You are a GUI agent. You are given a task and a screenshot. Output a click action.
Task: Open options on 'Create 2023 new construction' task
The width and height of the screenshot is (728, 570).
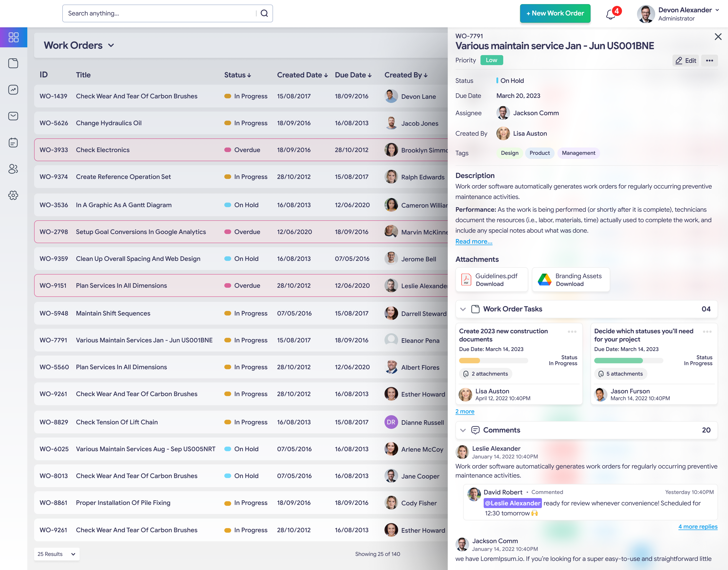[572, 331]
